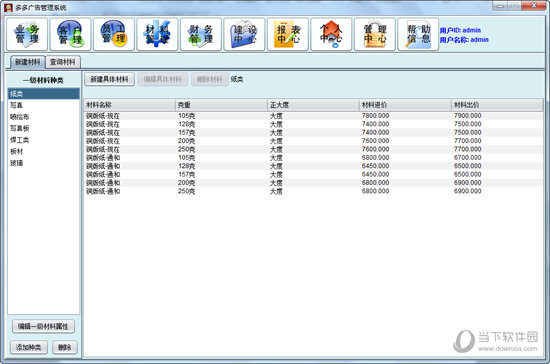Viewport: 550px width, 364px height.
Task: Click the 材料名称 column header
Action: pos(129,105)
